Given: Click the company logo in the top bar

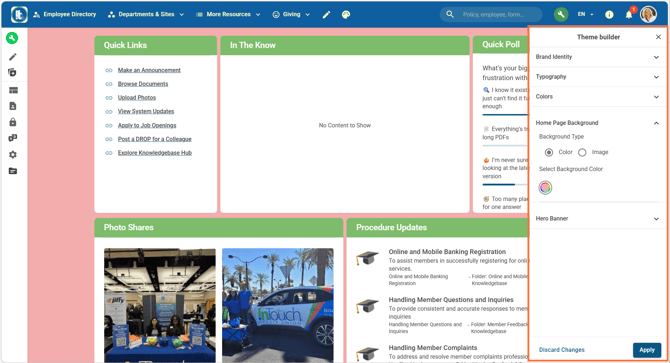Looking at the screenshot, I should tap(19, 15).
